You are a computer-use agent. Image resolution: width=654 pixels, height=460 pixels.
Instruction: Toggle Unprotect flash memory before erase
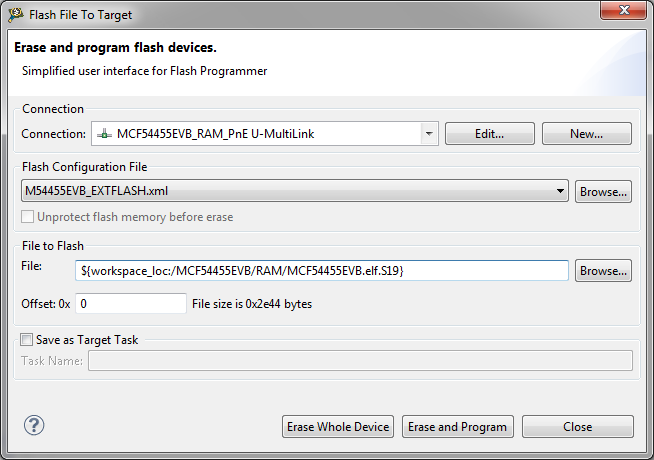[x=27, y=216]
